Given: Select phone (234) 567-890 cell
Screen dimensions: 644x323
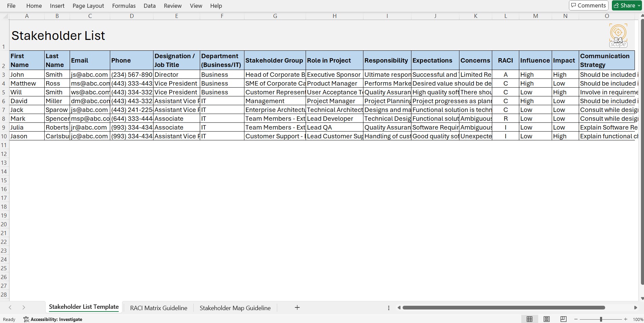Looking at the screenshot, I should tap(132, 74).
